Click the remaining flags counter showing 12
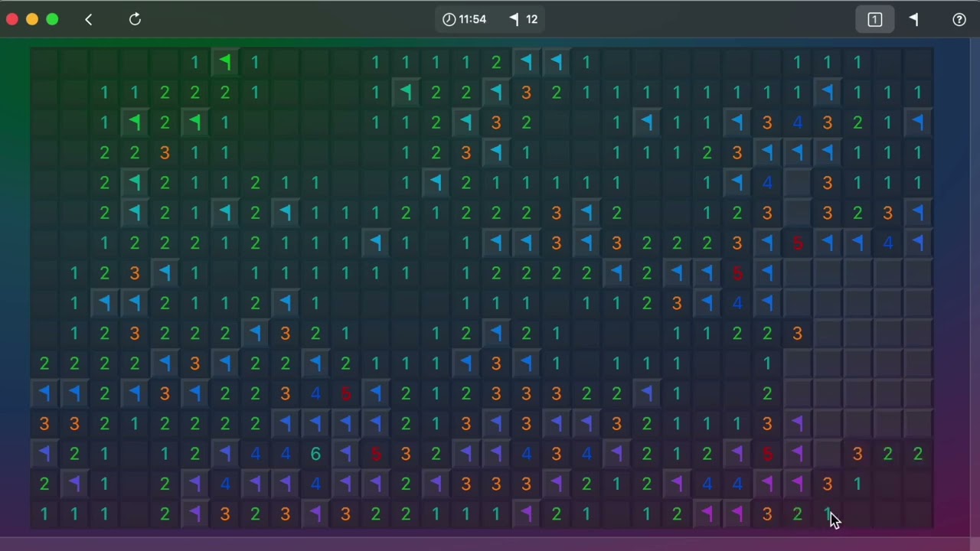 click(x=522, y=19)
